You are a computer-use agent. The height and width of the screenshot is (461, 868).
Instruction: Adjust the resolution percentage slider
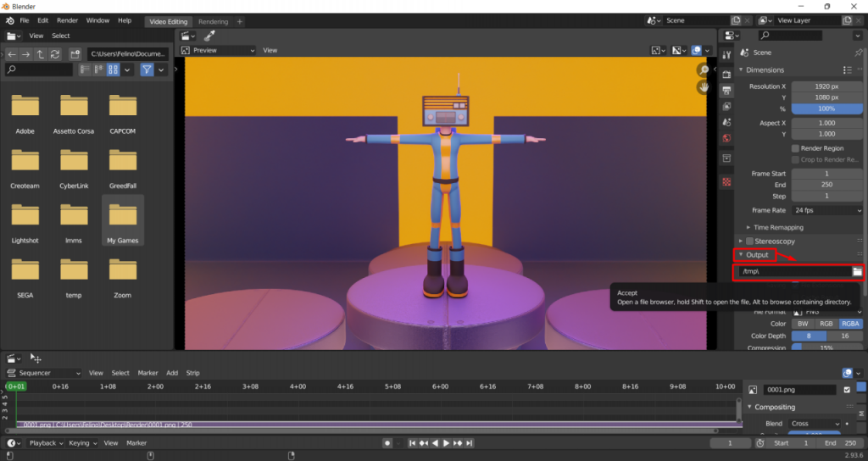pos(826,108)
